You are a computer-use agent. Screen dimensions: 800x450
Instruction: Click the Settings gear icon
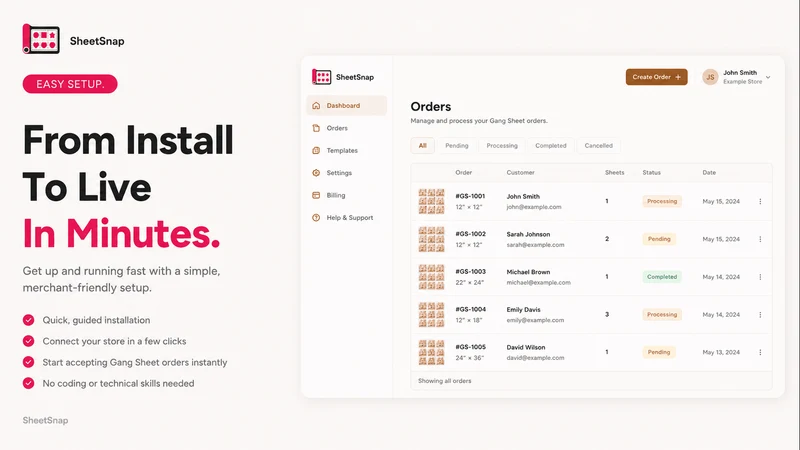pos(316,173)
